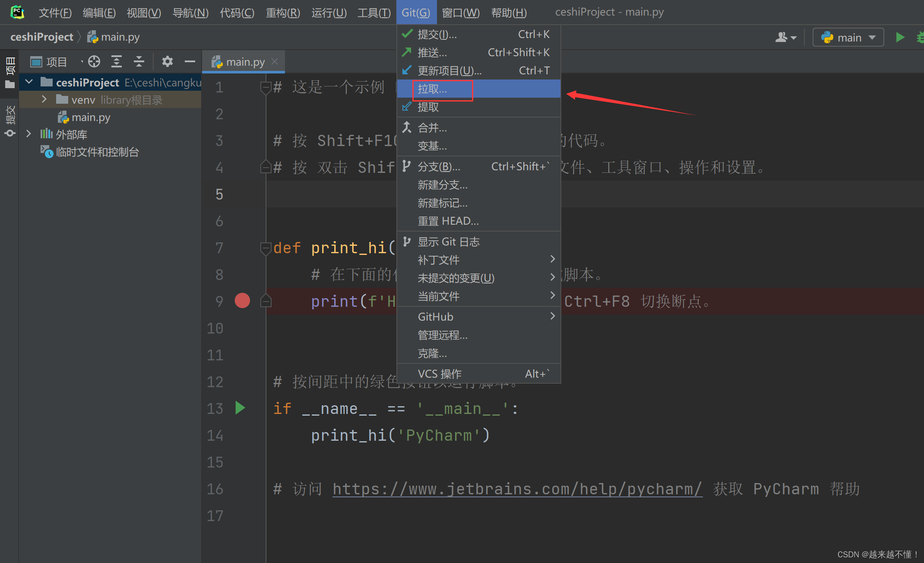Screen dimensions: 924x563
Task: Choose 提交(I)... in Git menu
Action: (478, 34)
